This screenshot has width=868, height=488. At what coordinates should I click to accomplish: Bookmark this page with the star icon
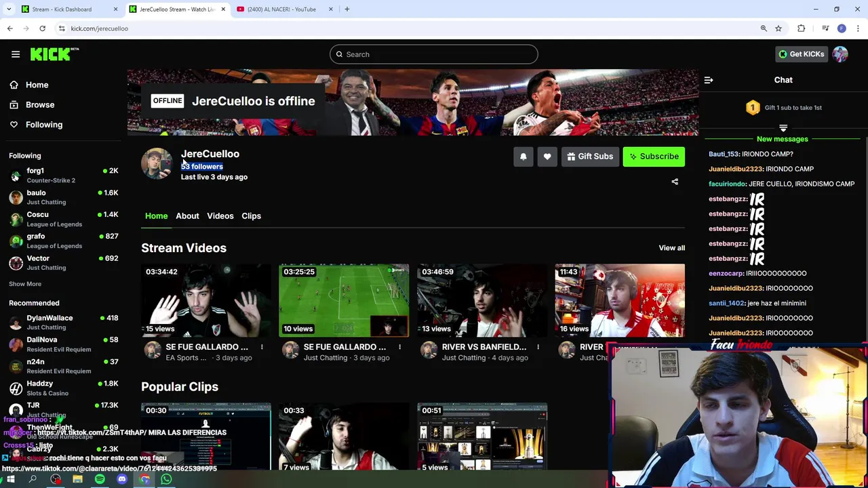click(x=778, y=28)
